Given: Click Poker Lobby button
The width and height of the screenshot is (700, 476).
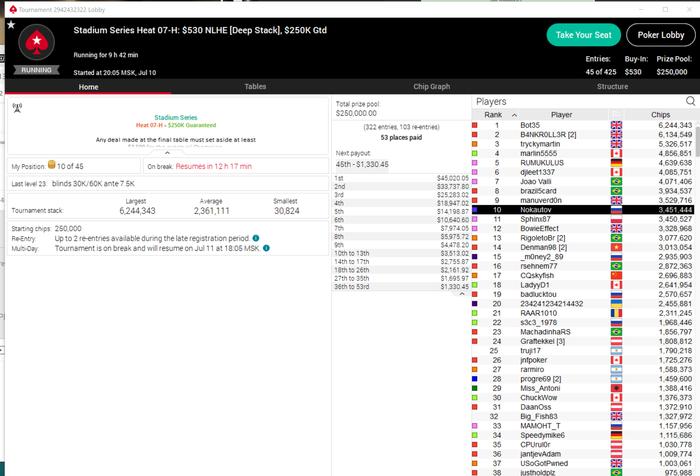Looking at the screenshot, I should pyautogui.click(x=661, y=35).
